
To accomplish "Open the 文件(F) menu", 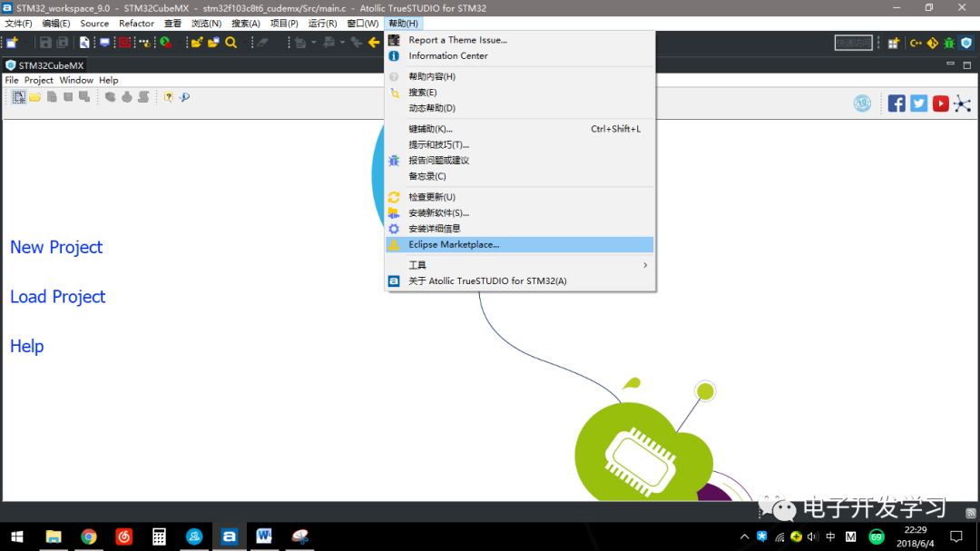I will click(x=18, y=23).
